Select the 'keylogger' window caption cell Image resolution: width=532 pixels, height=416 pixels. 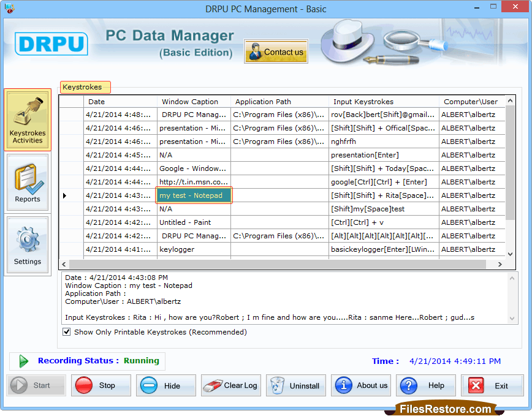point(194,249)
